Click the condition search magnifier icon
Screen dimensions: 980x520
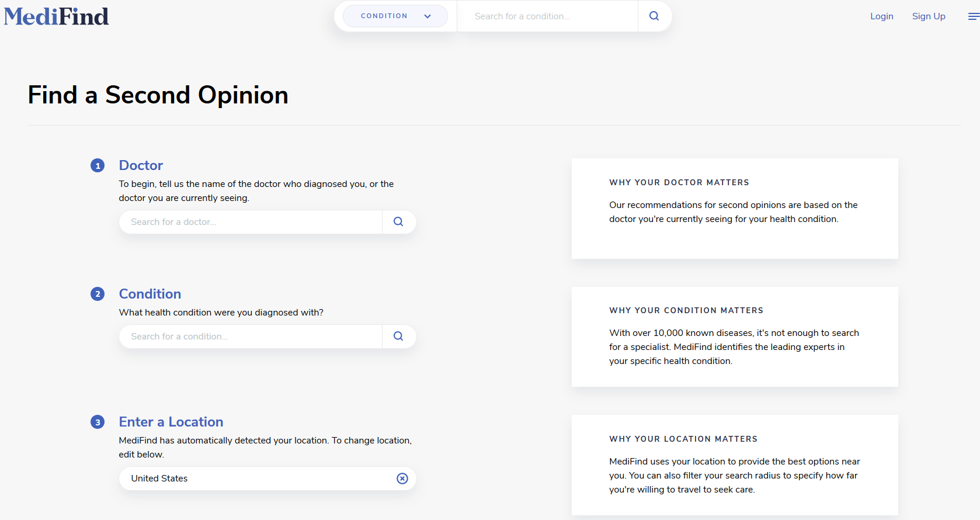(x=398, y=337)
